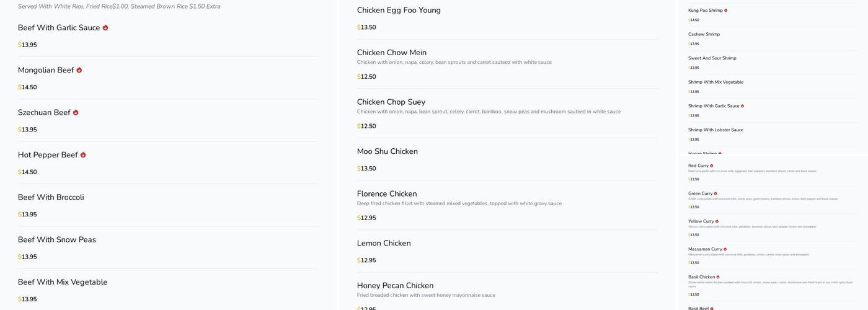The image size is (868, 310).
Task: Pick the Lemon Chicken dish
Action: pos(384,243)
